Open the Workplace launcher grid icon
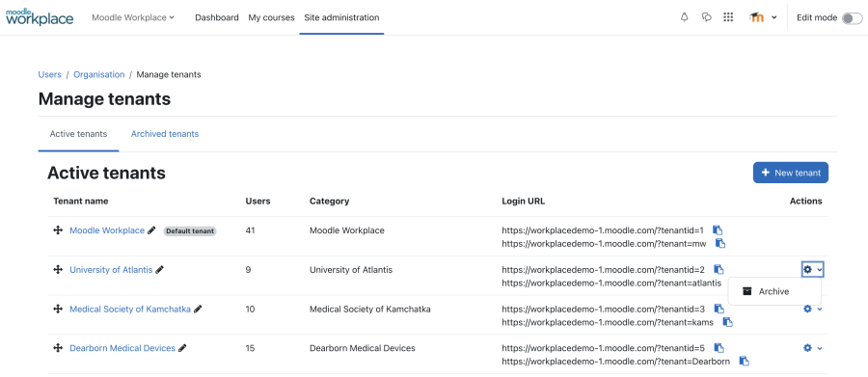This screenshot has height=377, width=868. pos(728,17)
